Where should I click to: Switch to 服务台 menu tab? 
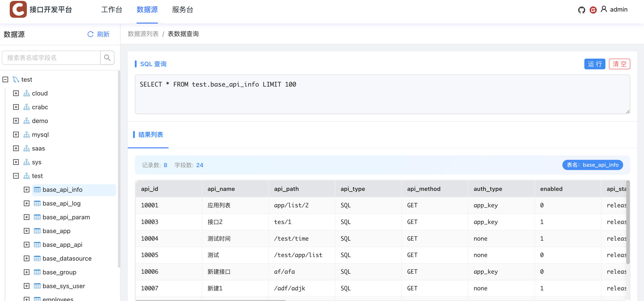(x=183, y=10)
